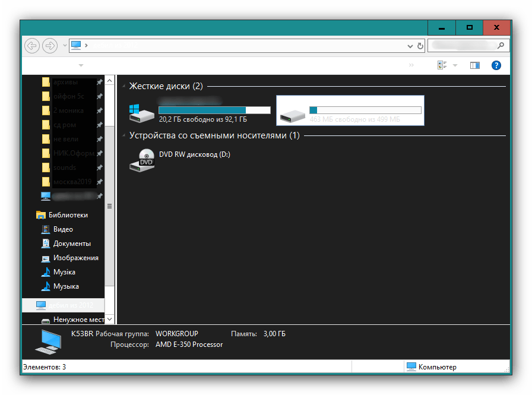Open Help with the blue question mark
The image size is (532, 395).
pos(496,65)
